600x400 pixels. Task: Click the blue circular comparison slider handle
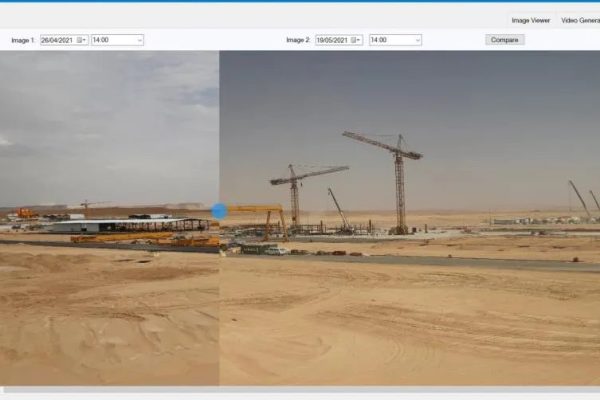click(220, 211)
